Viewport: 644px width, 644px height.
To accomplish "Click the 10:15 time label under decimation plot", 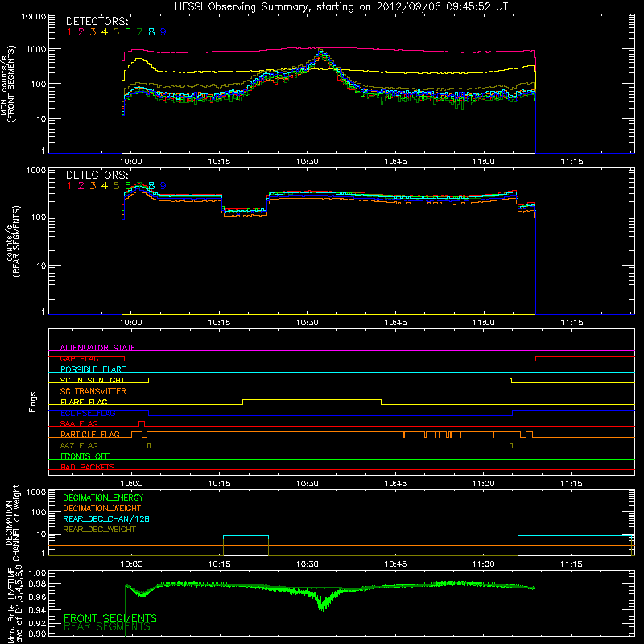I will coord(219,564).
